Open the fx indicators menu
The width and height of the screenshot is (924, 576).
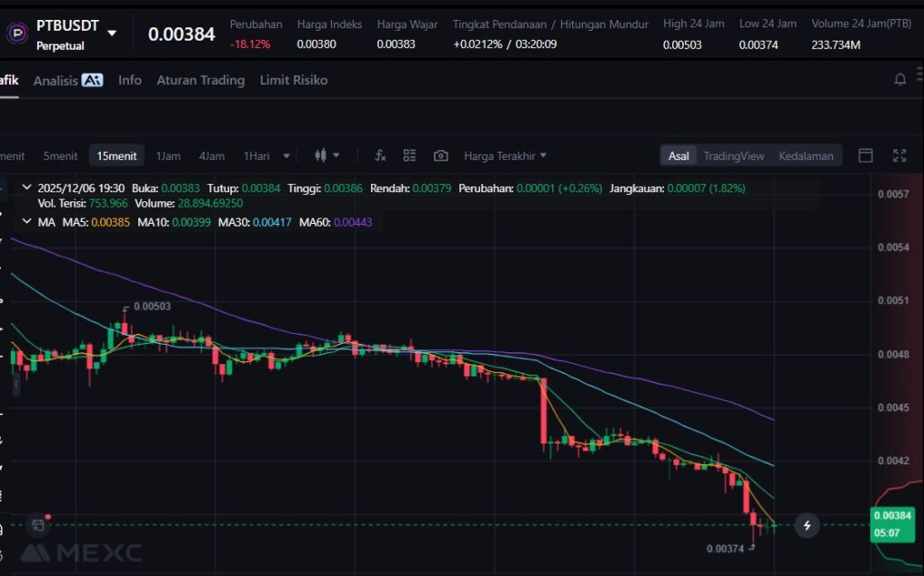coord(380,155)
